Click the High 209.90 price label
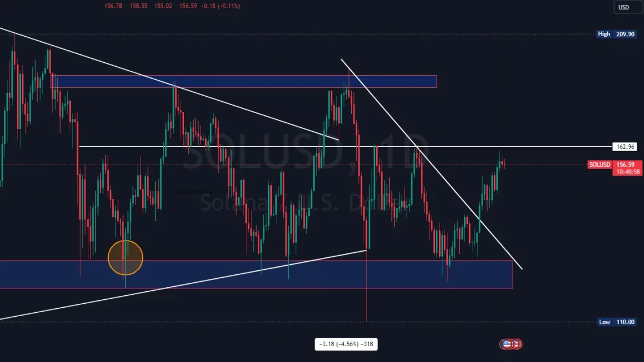 click(617, 34)
